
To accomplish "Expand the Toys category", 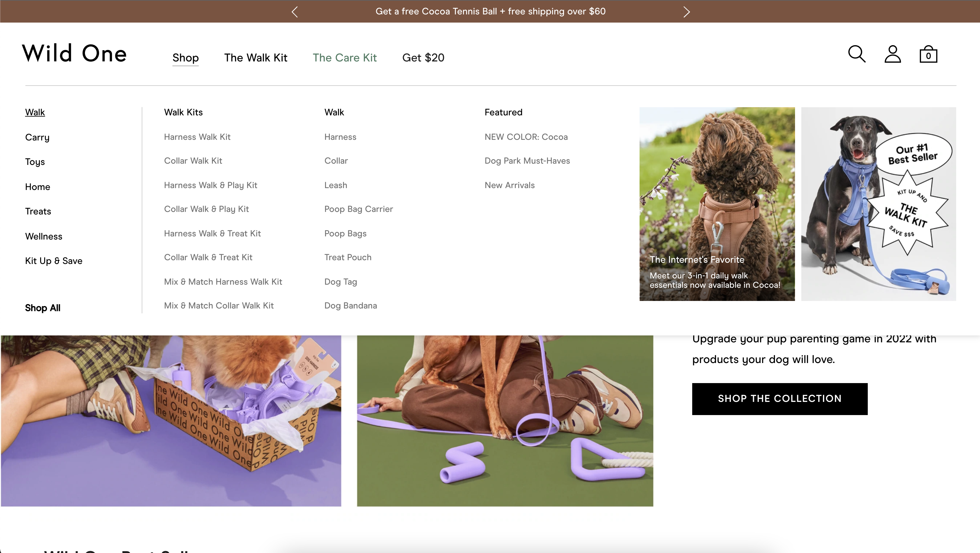I will point(35,162).
